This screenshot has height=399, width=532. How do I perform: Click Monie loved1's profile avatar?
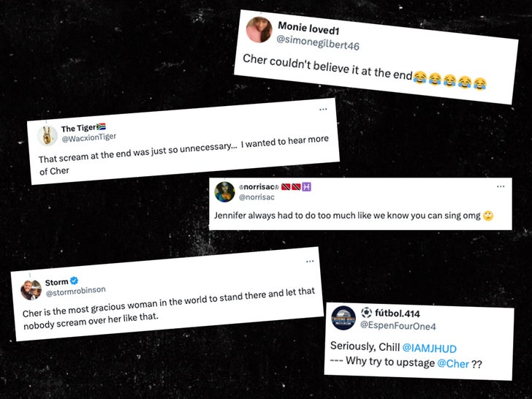[x=259, y=31]
